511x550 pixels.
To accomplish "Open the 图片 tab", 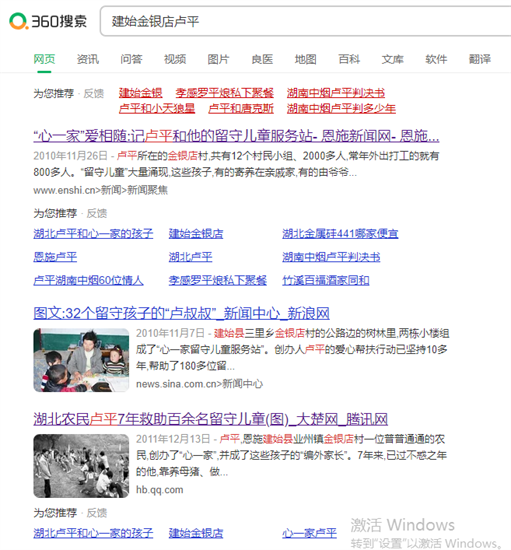I will coord(218,59).
